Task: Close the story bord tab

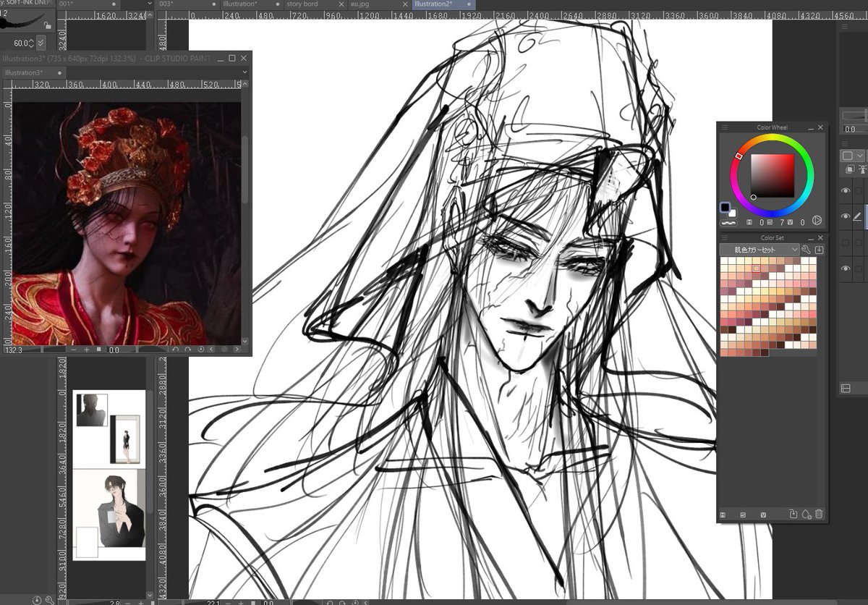Action: (x=341, y=4)
